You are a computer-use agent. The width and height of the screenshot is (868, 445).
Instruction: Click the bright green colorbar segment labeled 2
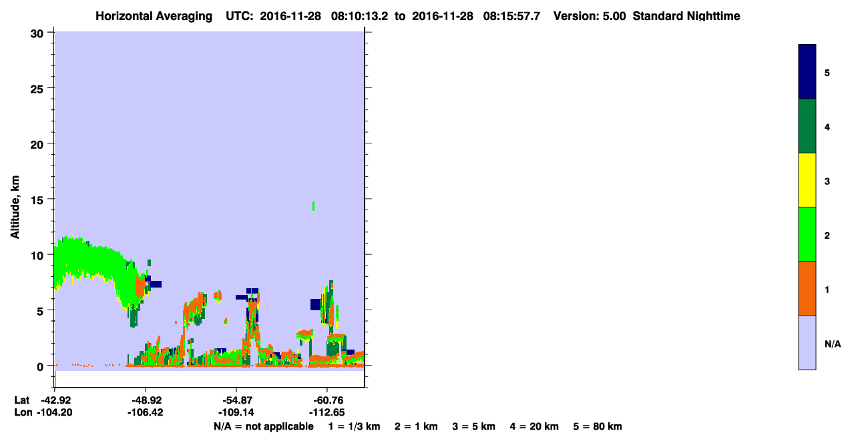[807, 234]
